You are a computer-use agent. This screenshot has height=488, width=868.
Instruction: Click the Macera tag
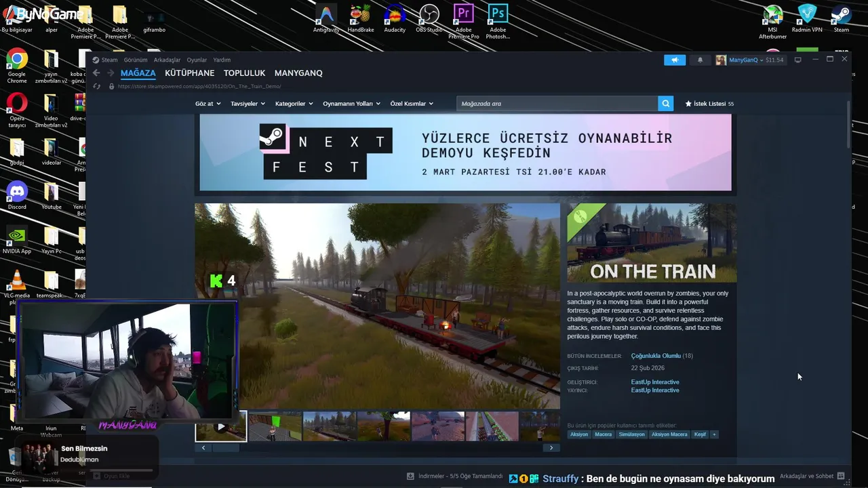point(603,434)
